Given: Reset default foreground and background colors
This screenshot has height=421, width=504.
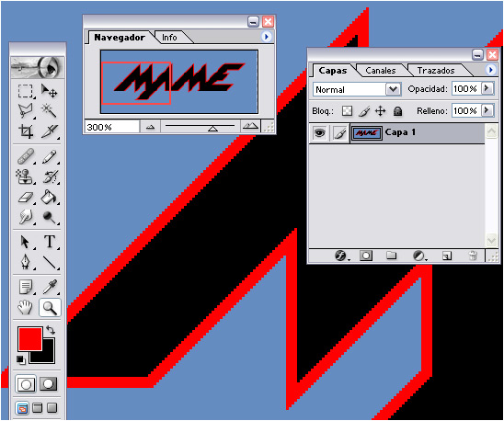Looking at the screenshot, I should pos(21,360).
